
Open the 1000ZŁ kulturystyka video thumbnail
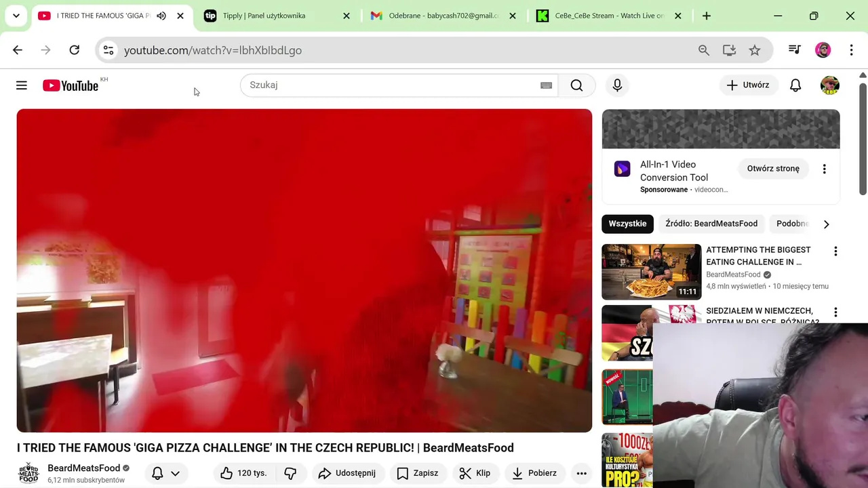point(627,460)
